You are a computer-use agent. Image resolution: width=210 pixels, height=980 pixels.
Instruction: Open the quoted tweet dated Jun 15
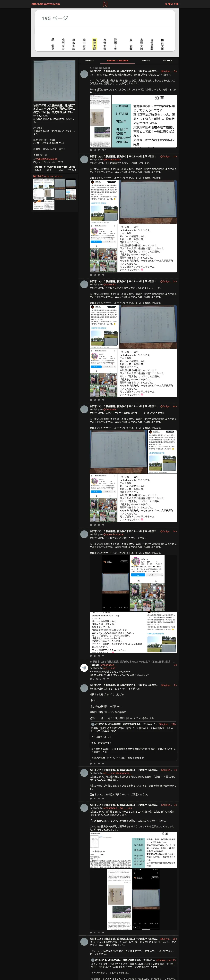pyautogui.click(x=133, y=969)
